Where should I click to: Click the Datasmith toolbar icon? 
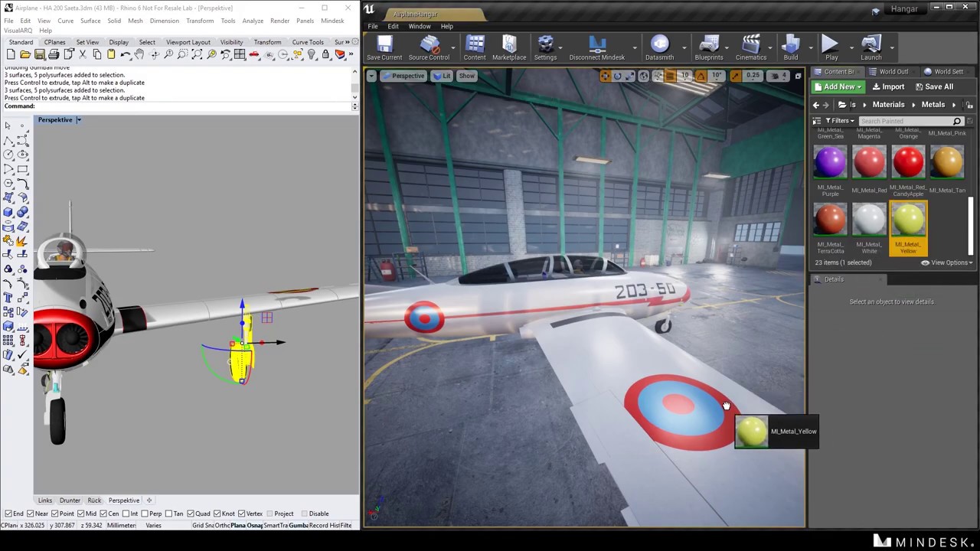click(x=659, y=48)
